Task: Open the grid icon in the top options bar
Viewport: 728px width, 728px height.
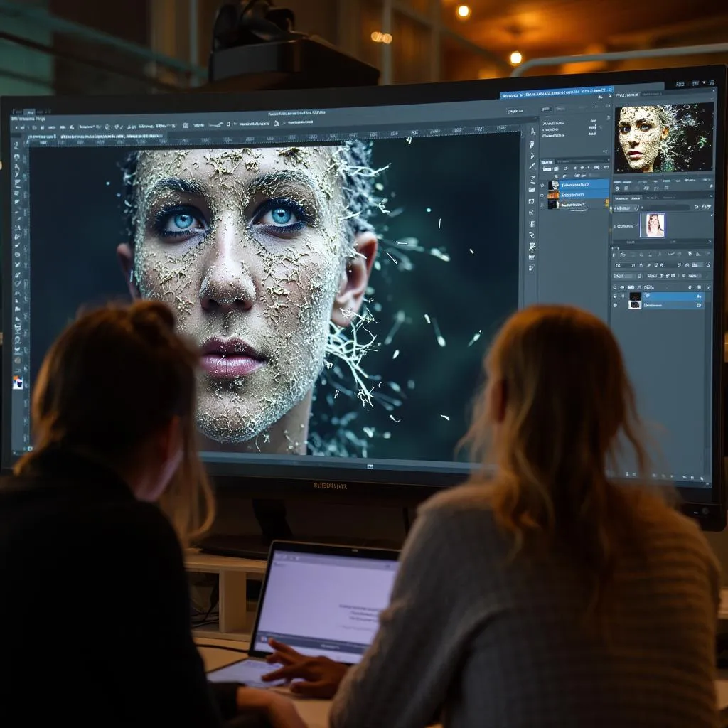Action: point(186,125)
